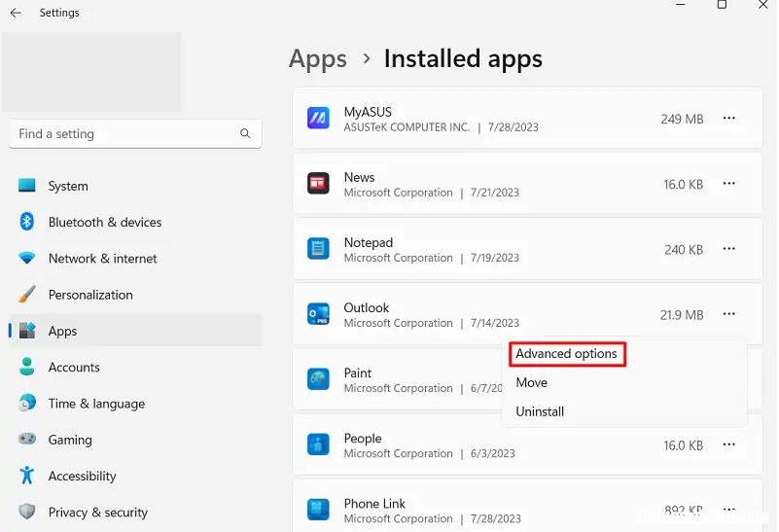Screen dimensions: 779x532
Task: Click the Personalization paintbrush icon
Action: tap(27, 294)
